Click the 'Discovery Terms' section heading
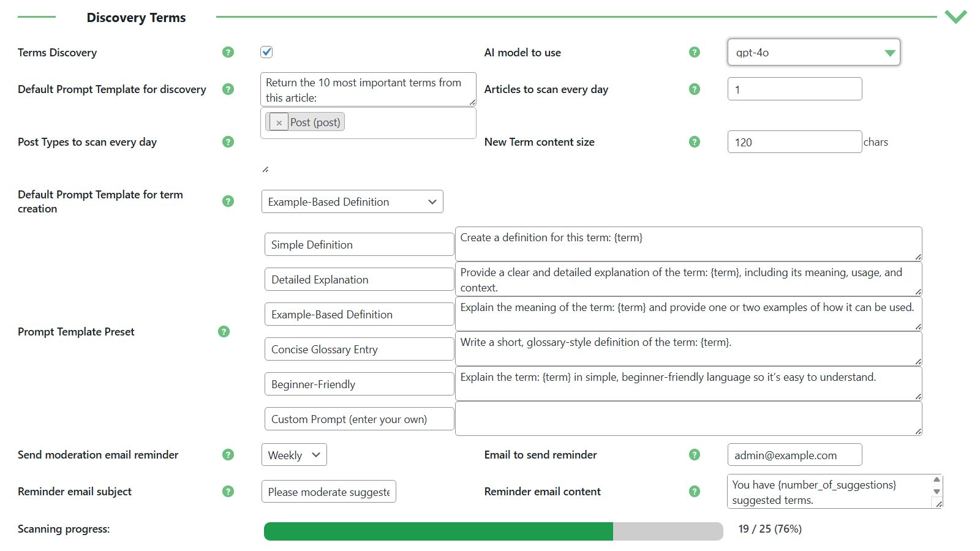 (x=136, y=17)
